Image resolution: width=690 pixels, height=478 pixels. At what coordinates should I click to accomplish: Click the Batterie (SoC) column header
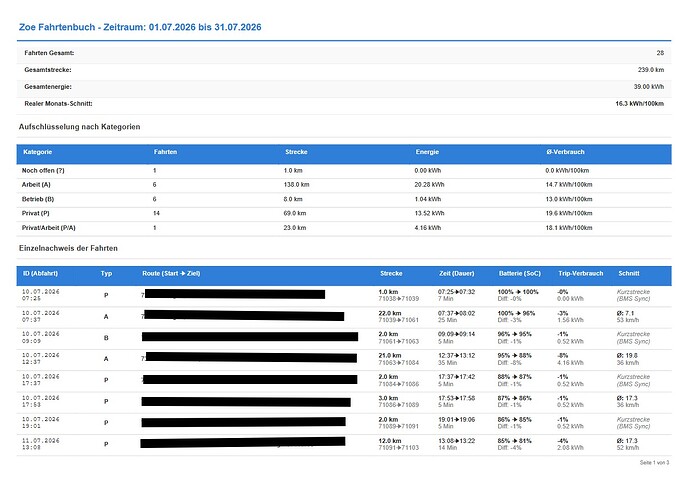click(520, 273)
